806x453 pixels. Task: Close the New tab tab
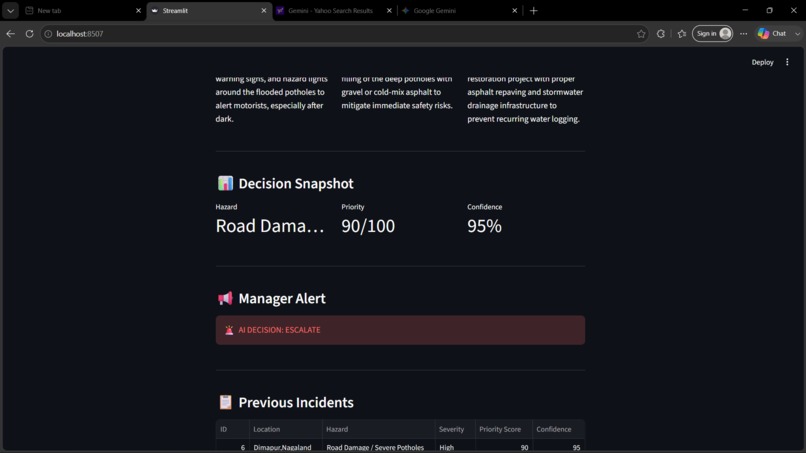tap(138, 10)
